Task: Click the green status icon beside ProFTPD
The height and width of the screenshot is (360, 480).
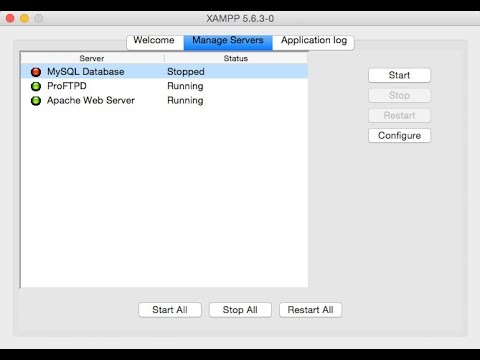Action: (36, 86)
